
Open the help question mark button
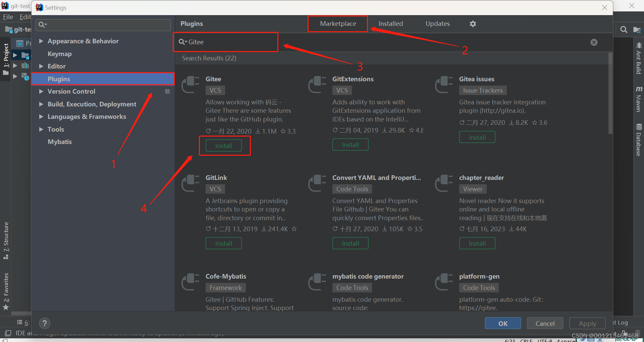44,323
